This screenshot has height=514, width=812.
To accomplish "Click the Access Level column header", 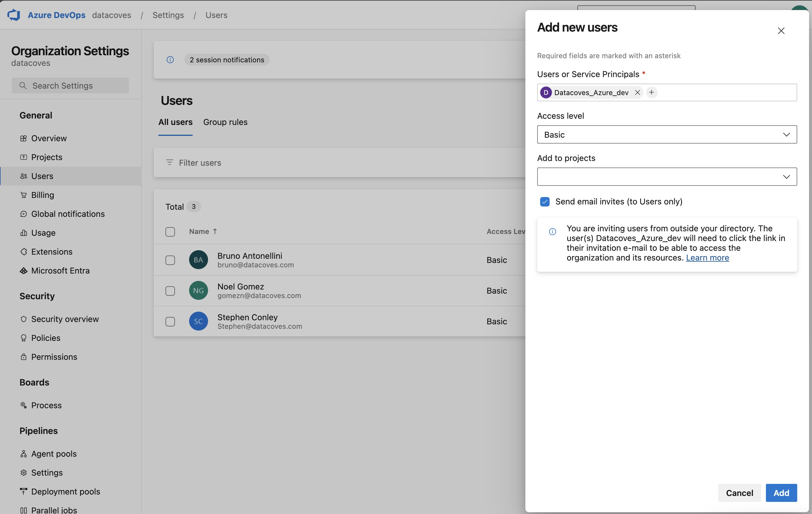I will [506, 231].
